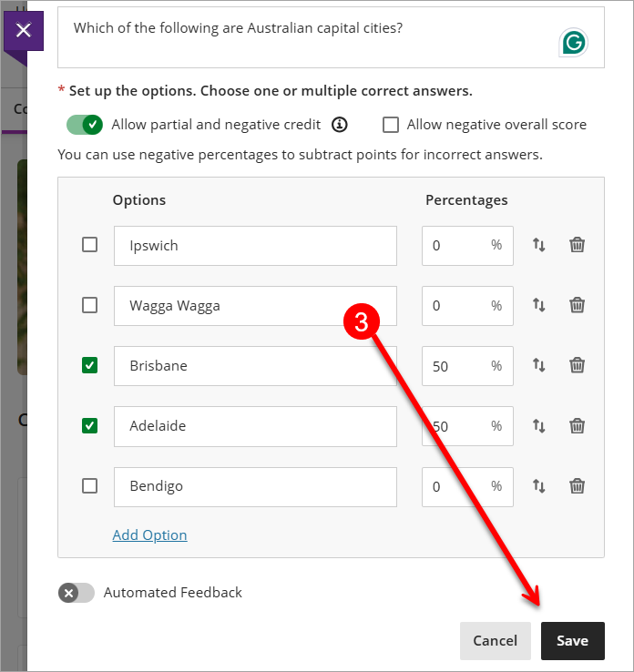
Task: Click the Adelaide row reorder arrows
Action: coord(539,425)
